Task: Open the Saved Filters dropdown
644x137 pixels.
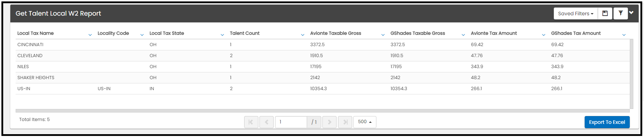Action: (x=576, y=13)
